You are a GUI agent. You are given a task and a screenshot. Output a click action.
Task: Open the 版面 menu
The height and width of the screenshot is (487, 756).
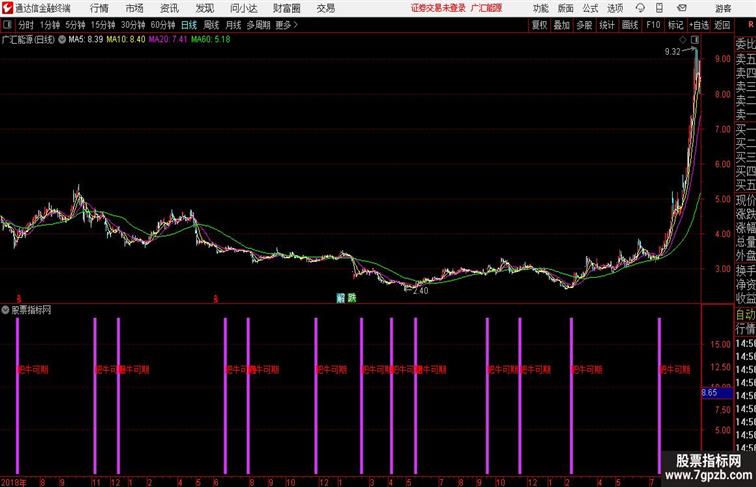coord(565,8)
